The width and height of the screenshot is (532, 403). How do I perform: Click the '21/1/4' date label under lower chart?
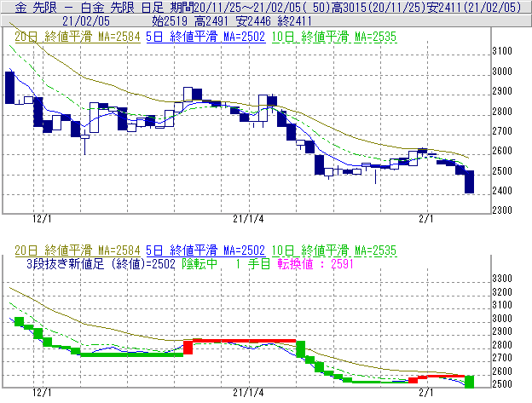coord(248,393)
